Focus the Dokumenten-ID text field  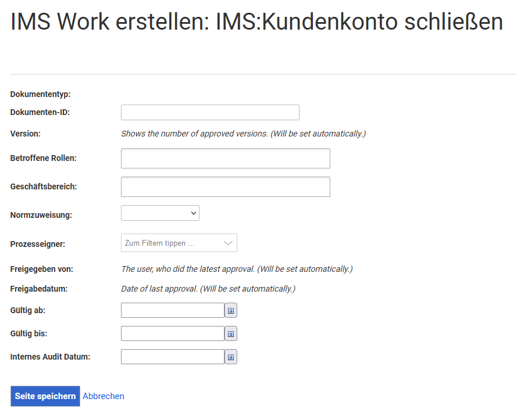[x=210, y=113]
